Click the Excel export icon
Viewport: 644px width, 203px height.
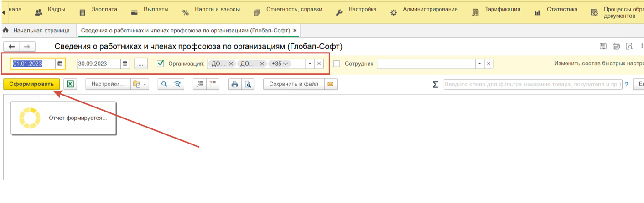[70, 84]
